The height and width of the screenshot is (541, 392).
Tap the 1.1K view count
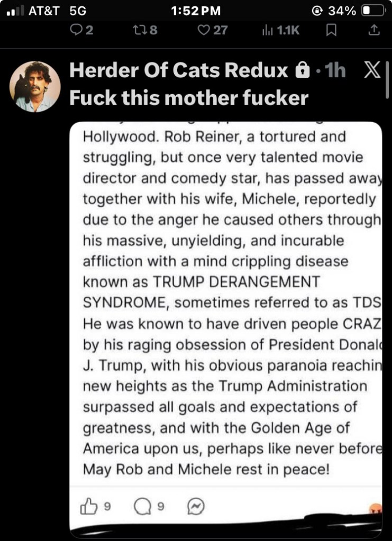click(287, 31)
